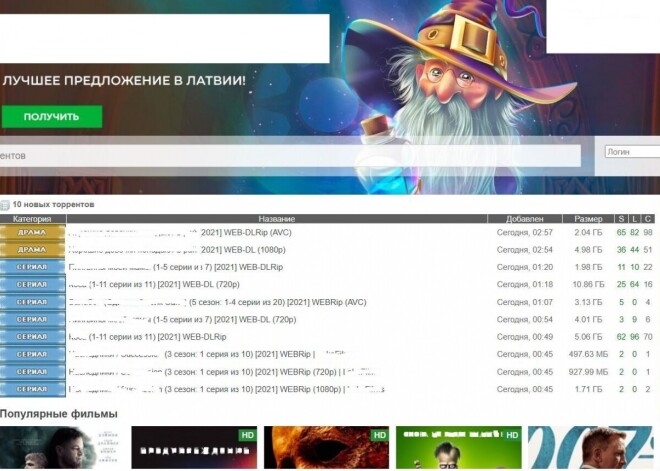Image resolution: width=660 pixels, height=471 pixels.
Task: Click the date Сегодня, 01:20
Action: coord(525,267)
